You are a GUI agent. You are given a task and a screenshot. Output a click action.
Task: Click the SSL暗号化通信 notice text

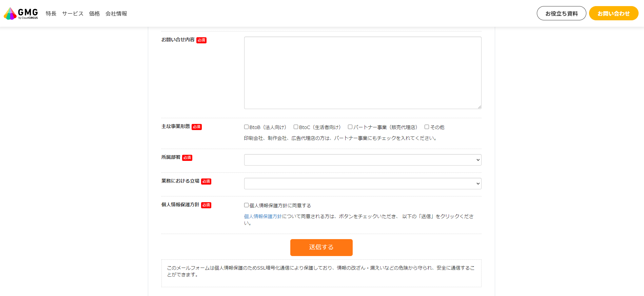pyautogui.click(x=321, y=271)
